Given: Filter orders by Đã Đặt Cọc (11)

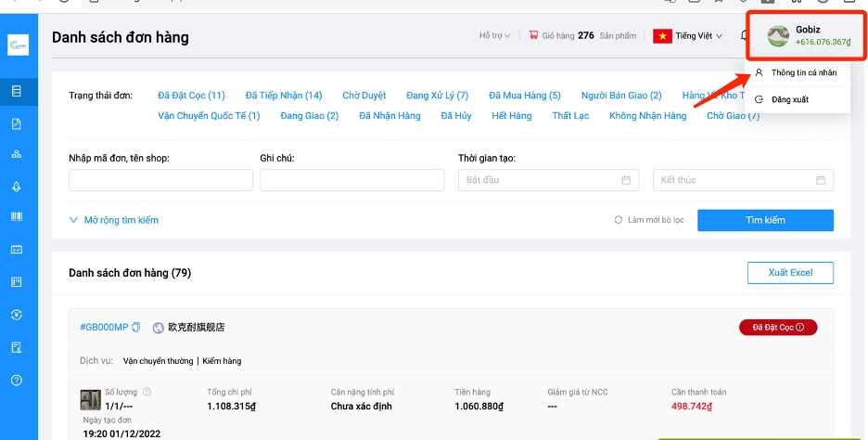Looking at the screenshot, I should [191, 95].
